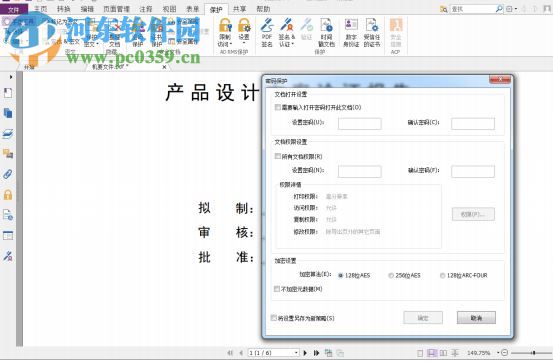
Task: Click the 设置密码(N) input field
Action: [359, 171]
